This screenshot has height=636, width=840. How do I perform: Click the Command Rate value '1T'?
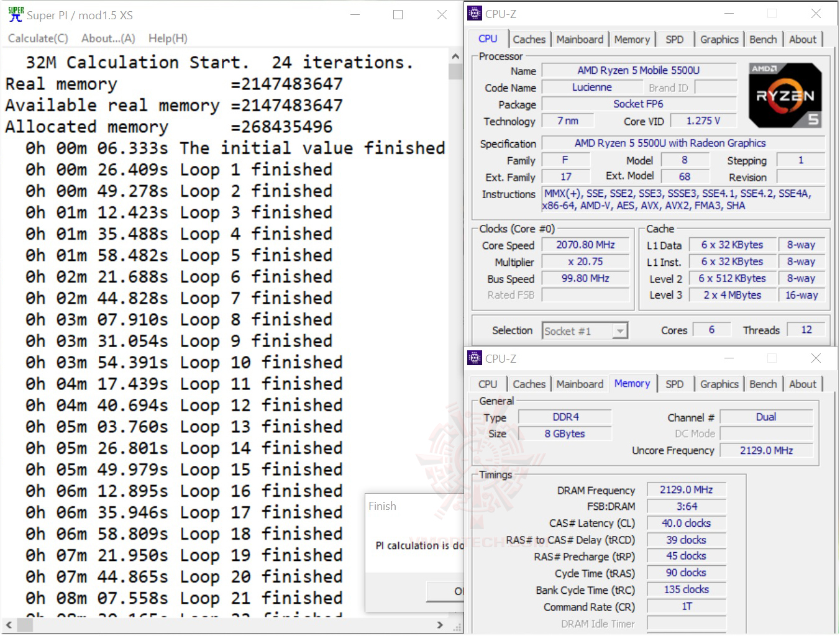pyautogui.click(x=687, y=606)
